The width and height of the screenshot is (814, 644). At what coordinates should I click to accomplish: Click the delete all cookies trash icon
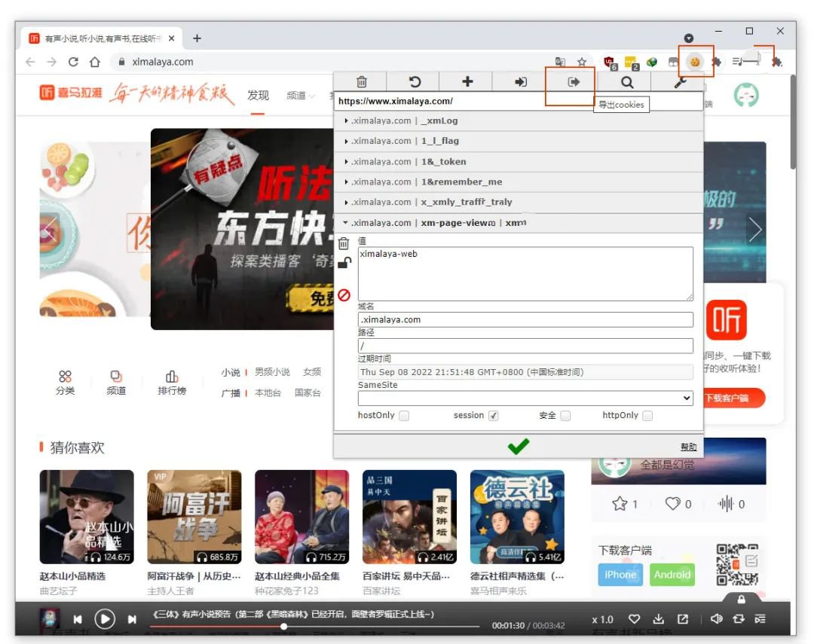(x=361, y=82)
